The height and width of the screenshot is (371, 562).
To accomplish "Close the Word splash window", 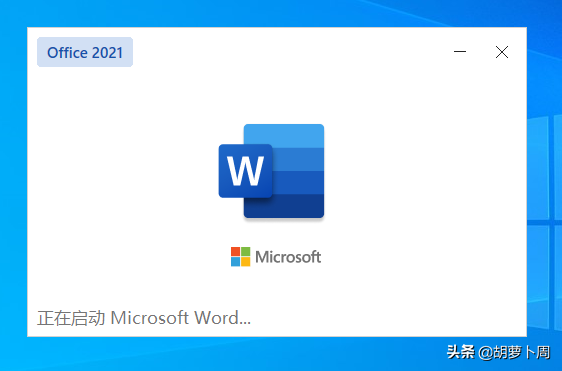I will click(502, 52).
